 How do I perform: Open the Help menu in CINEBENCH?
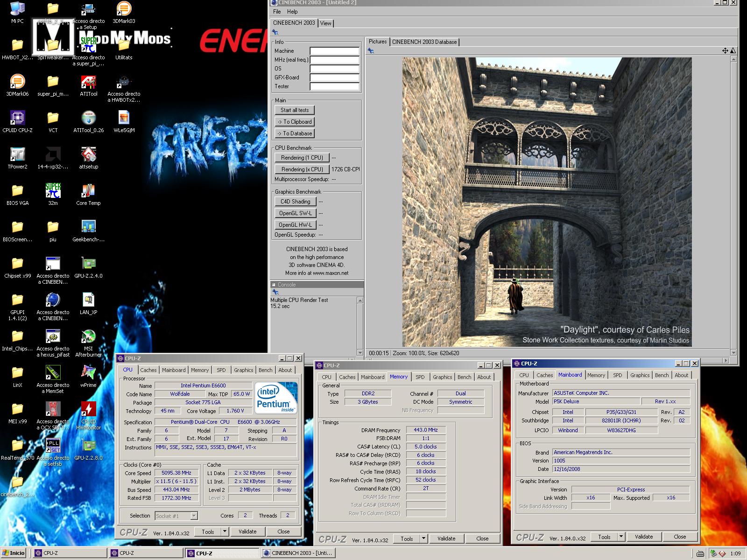tap(292, 12)
